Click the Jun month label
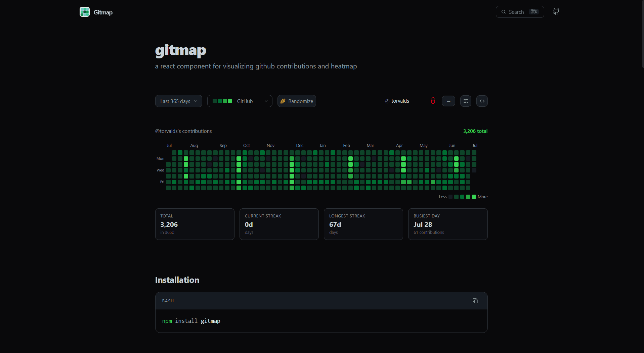Image resolution: width=644 pixels, height=353 pixels. click(452, 146)
